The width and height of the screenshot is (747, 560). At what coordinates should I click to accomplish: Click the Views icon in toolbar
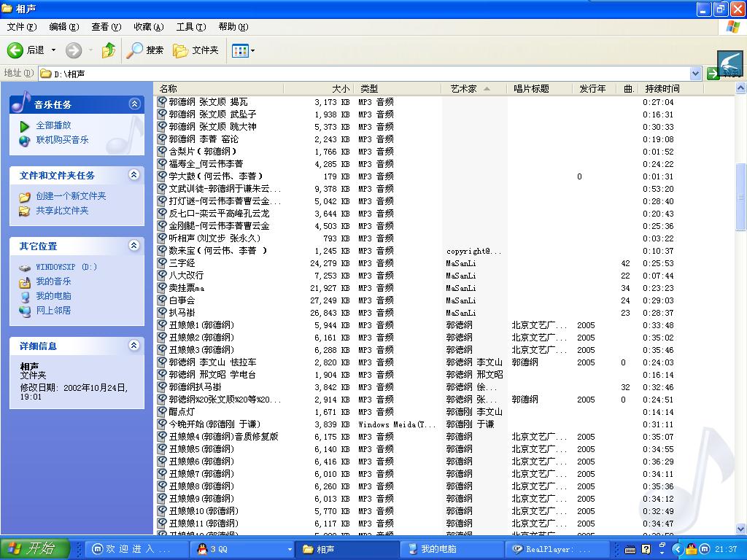point(239,50)
